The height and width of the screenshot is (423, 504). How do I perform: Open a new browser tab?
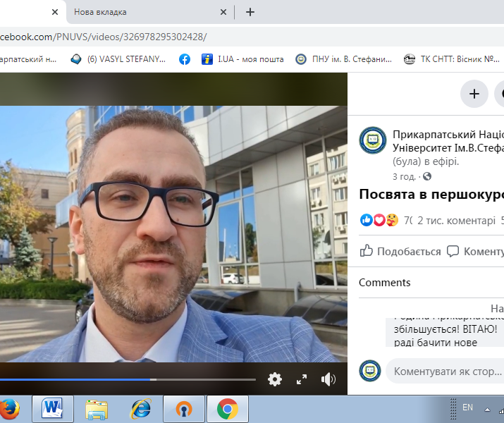(250, 12)
